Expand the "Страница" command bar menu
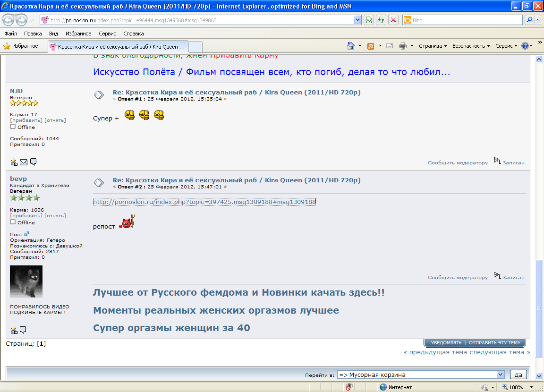Image resolution: width=544 pixels, height=392 pixels. click(433, 46)
